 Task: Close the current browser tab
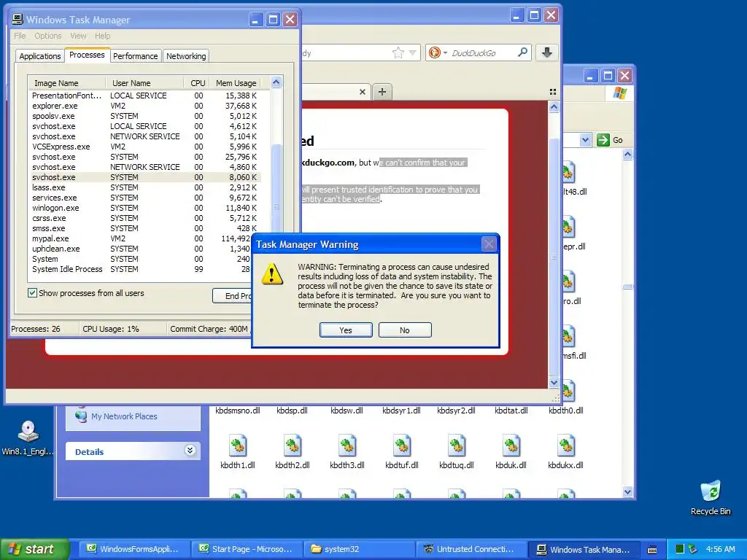point(363,92)
